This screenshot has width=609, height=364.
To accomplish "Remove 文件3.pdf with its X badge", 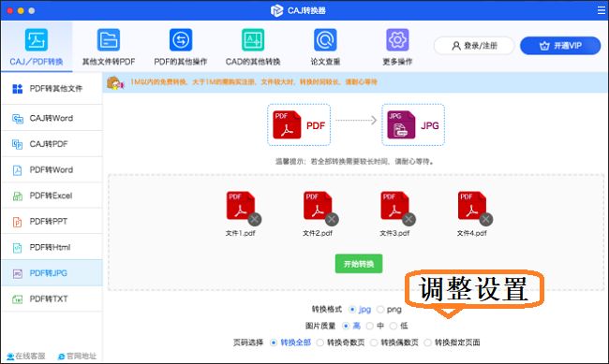I will [408, 219].
